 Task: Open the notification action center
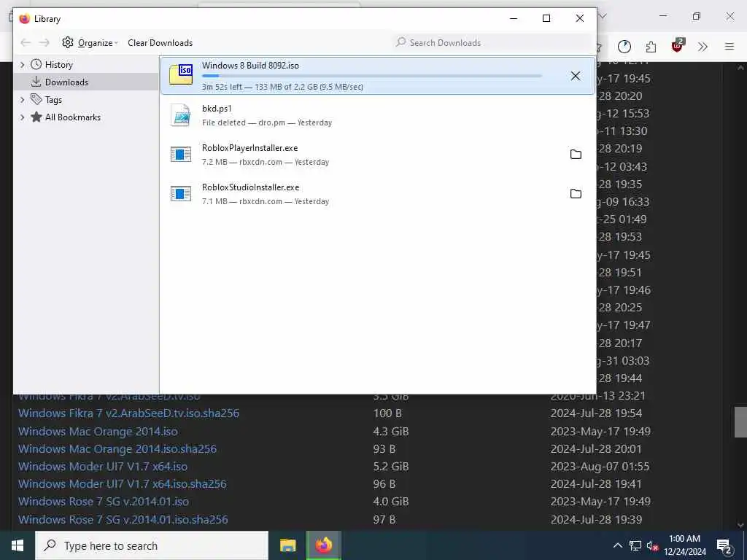pos(724,545)
